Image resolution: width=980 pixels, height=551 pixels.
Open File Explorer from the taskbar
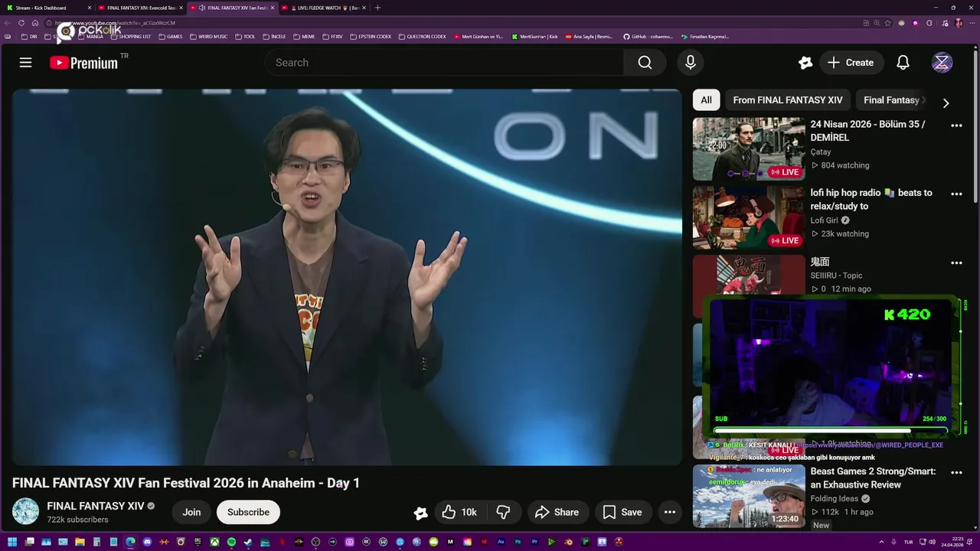(80, 543)
